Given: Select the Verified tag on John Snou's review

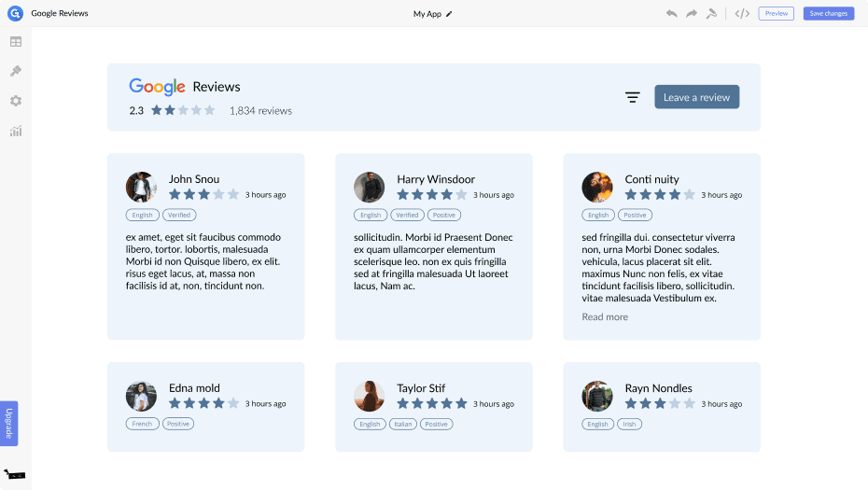Looking at the screenshot, I should [179, 215].
